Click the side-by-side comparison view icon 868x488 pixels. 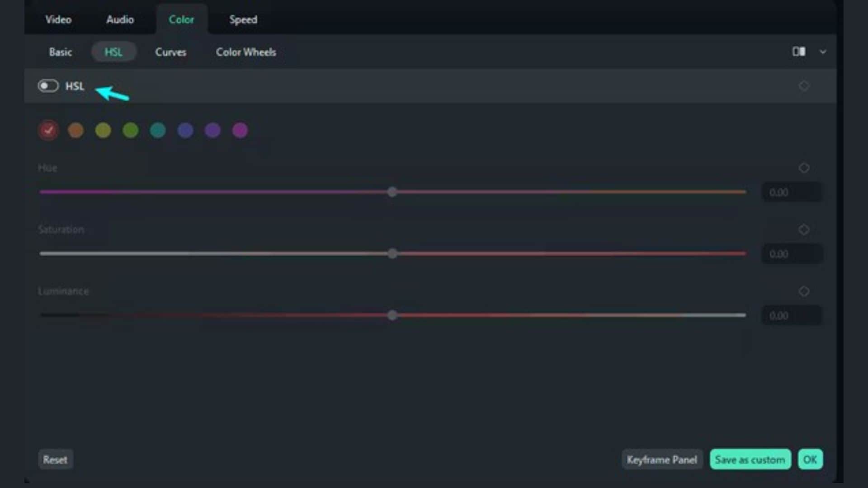point(799,52)
